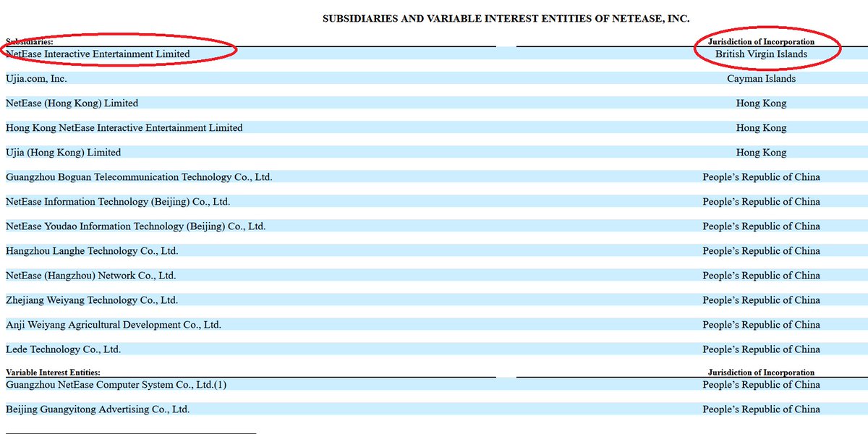
Task: Click Guangzhou Boguan's 'People's Republic of China' cell
Action: (761, 177)
